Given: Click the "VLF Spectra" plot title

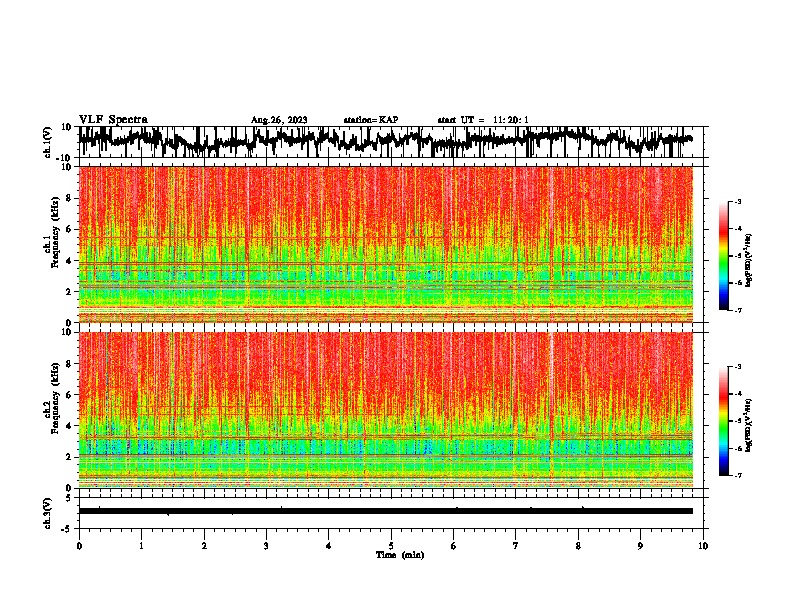Looking at the screenshot, I should click(x=113, y=120).
